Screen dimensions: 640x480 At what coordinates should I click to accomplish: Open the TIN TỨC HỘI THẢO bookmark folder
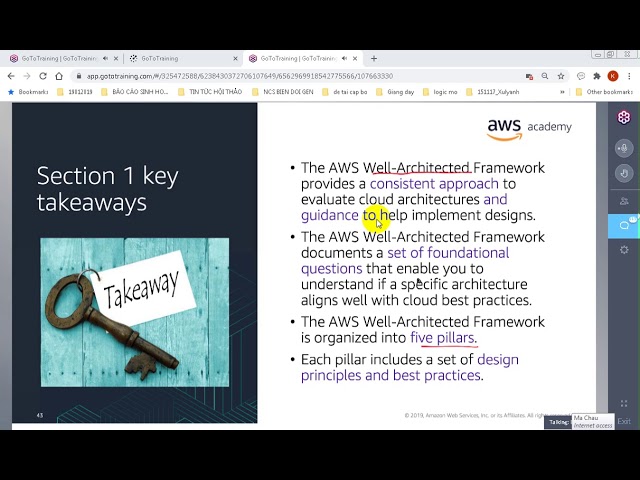pyautogui.click(x=210, y=92)
